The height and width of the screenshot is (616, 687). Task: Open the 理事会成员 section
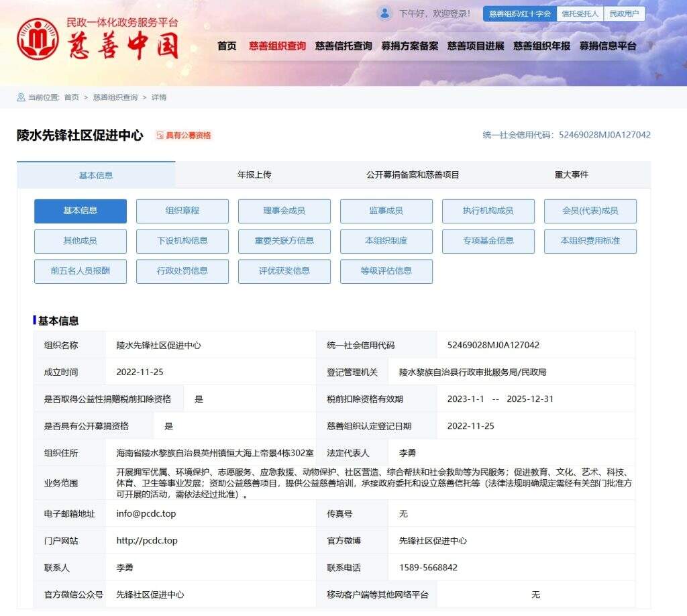pyautogui.click(x=284, y=211)
